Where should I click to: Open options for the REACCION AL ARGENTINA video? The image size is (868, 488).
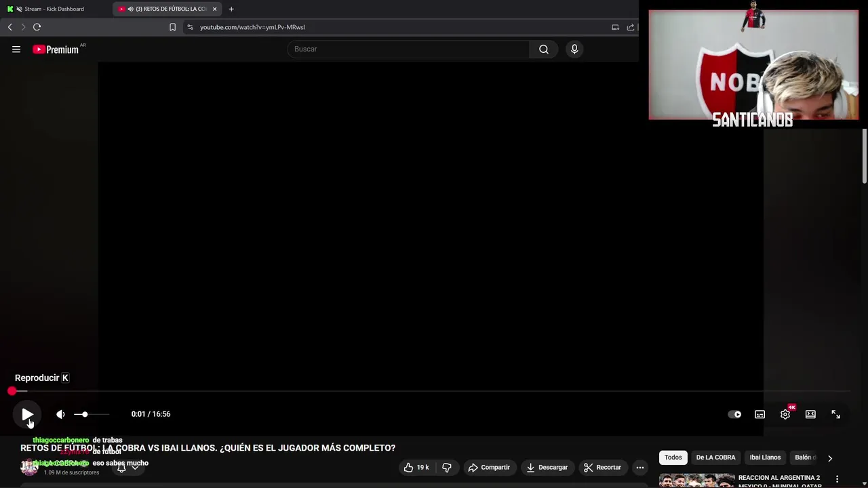pyautogui.click(x=837, y=479)
